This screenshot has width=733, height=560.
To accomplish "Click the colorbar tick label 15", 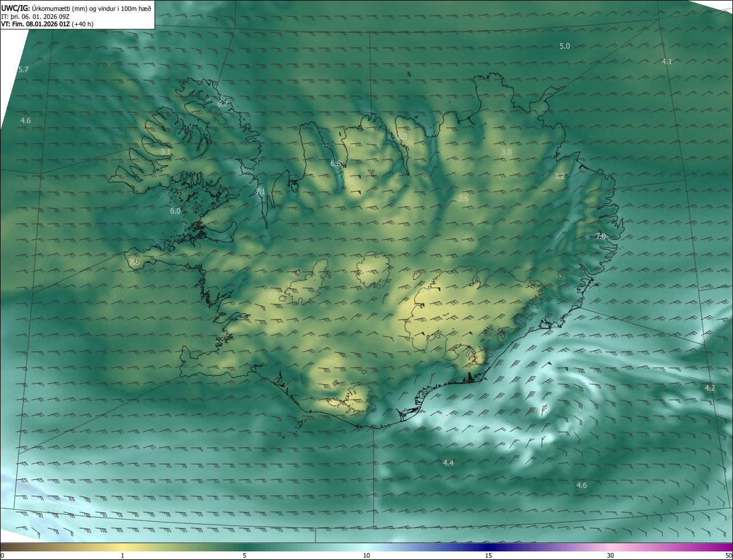I will [488, 555].
